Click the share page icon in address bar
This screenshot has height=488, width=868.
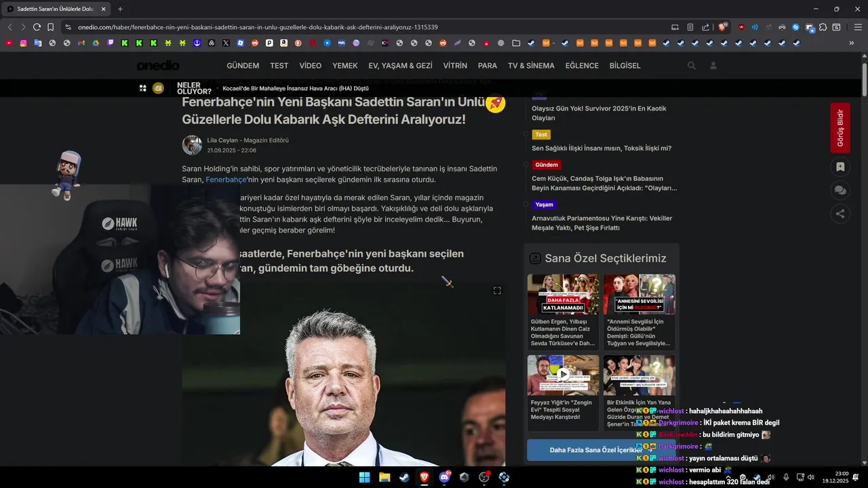(705, 27)
